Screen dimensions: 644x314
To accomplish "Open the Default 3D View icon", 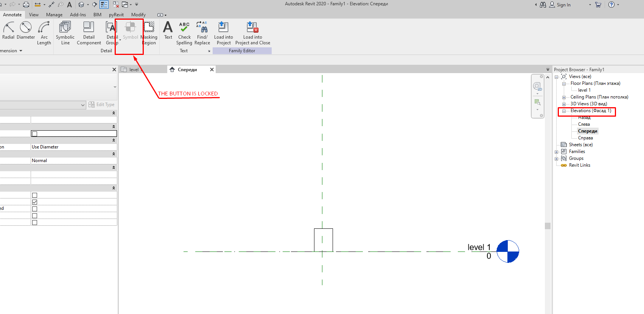I will 81,5.
